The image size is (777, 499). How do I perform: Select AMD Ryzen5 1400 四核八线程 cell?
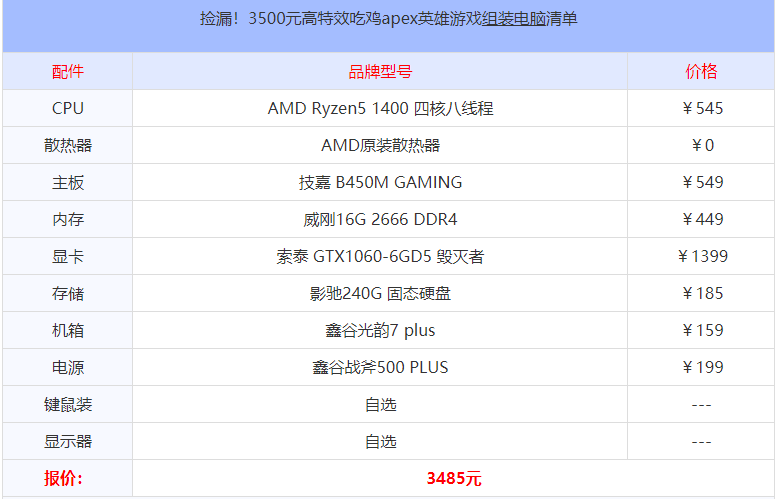point(380,108)
